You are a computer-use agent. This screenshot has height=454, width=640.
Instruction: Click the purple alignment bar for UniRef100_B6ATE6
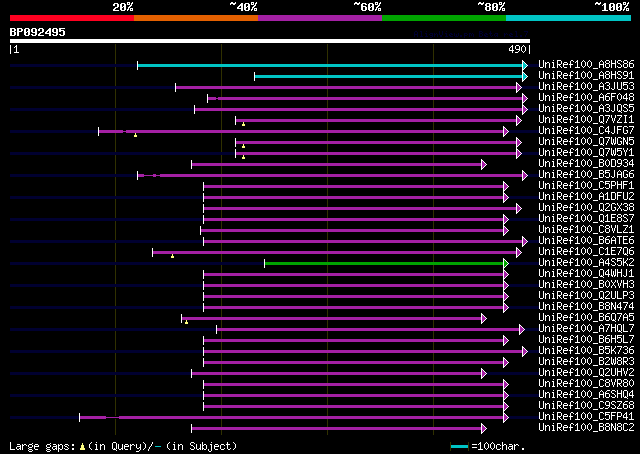(363, 242)
